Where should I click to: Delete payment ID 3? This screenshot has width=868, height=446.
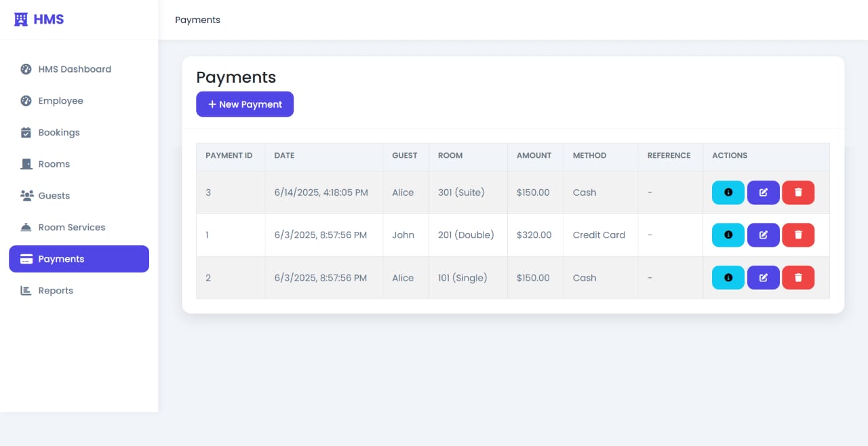point(798,192)
